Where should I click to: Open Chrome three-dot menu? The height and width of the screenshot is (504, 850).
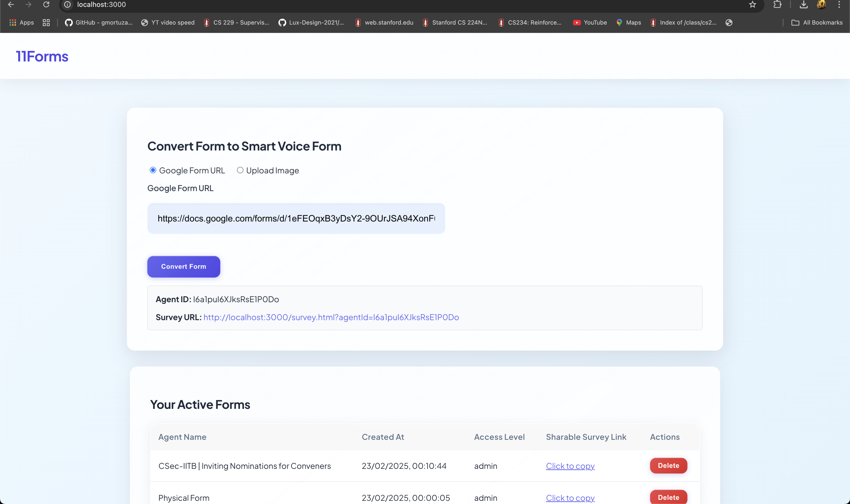(839, 4)
